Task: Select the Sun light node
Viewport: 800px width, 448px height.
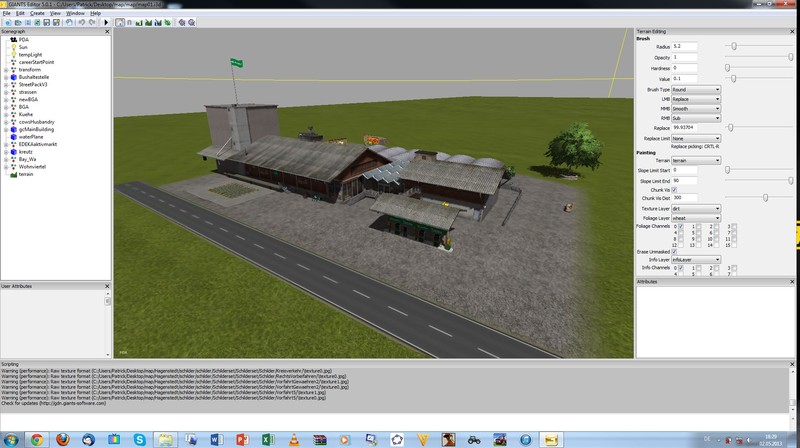Action: tap(23, 47)
